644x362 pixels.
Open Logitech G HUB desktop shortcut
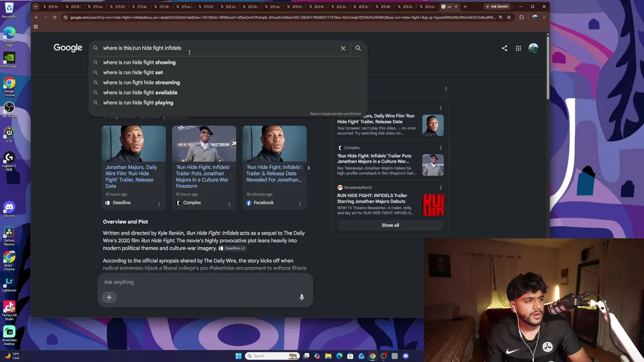click(x=9, y=161)
